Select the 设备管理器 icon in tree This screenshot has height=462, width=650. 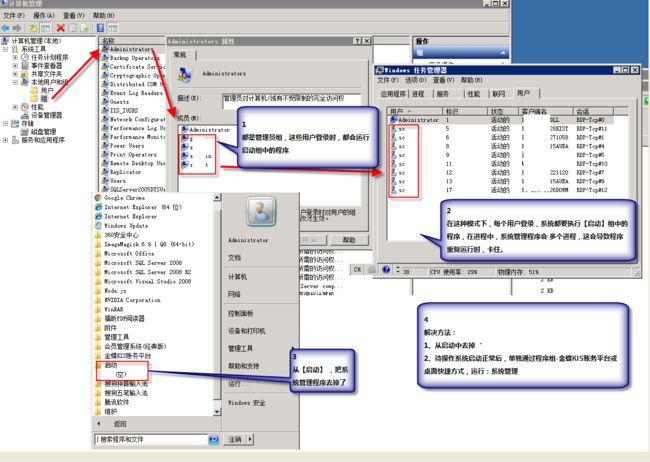25,115
